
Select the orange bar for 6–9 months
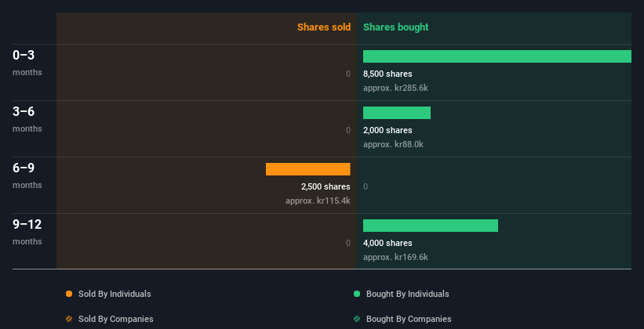[307, 169]
